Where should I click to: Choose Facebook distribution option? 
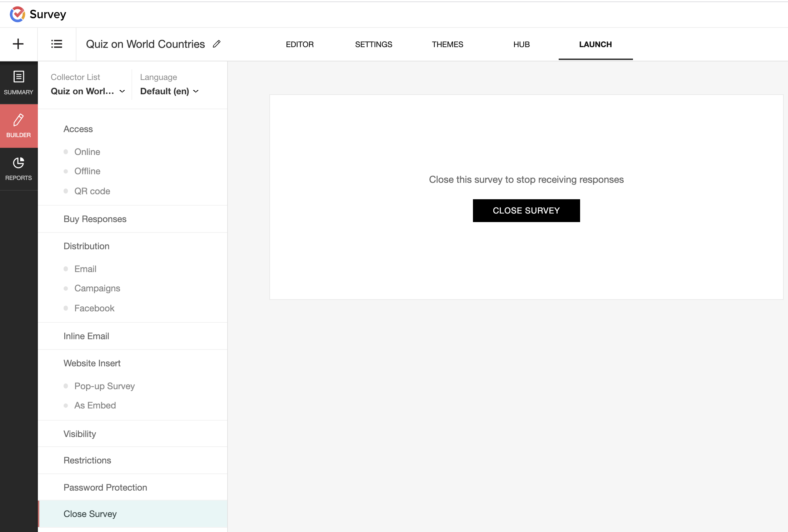[94, 308]
